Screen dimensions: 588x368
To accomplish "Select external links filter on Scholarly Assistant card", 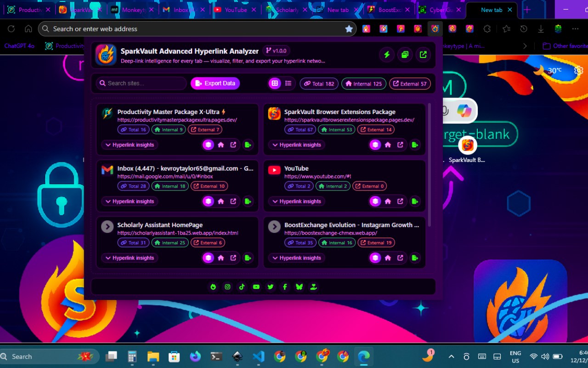I will point(233,258).
